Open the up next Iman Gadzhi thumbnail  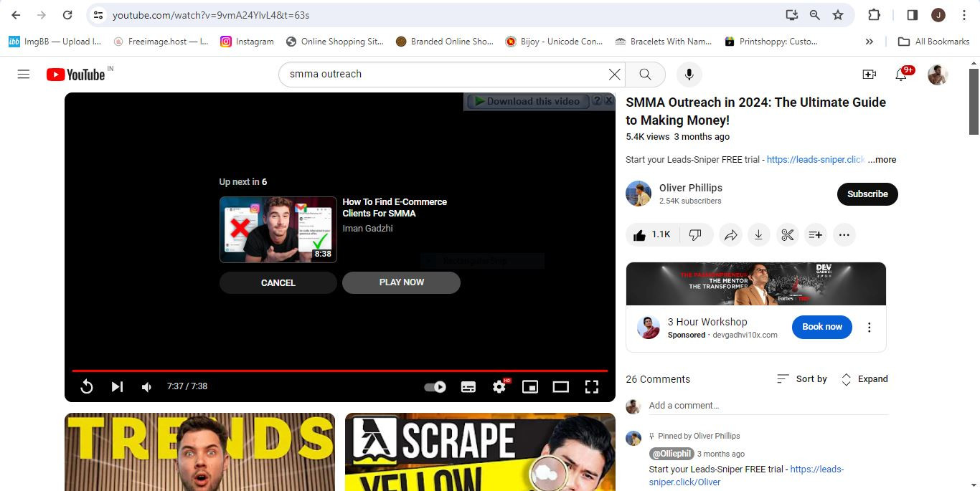[x=278, y=230]
